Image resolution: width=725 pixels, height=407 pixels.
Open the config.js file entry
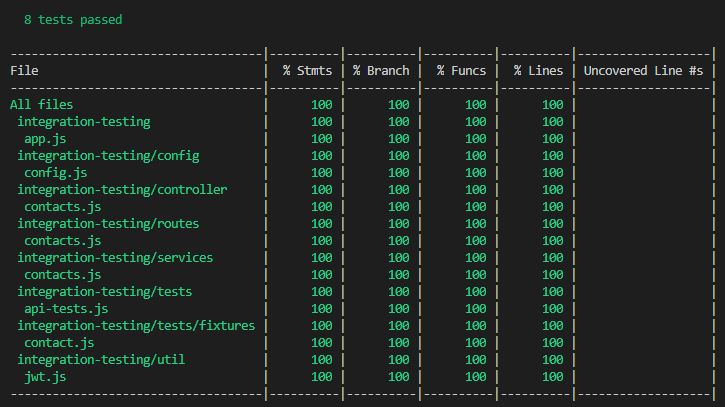coord(56,172)
